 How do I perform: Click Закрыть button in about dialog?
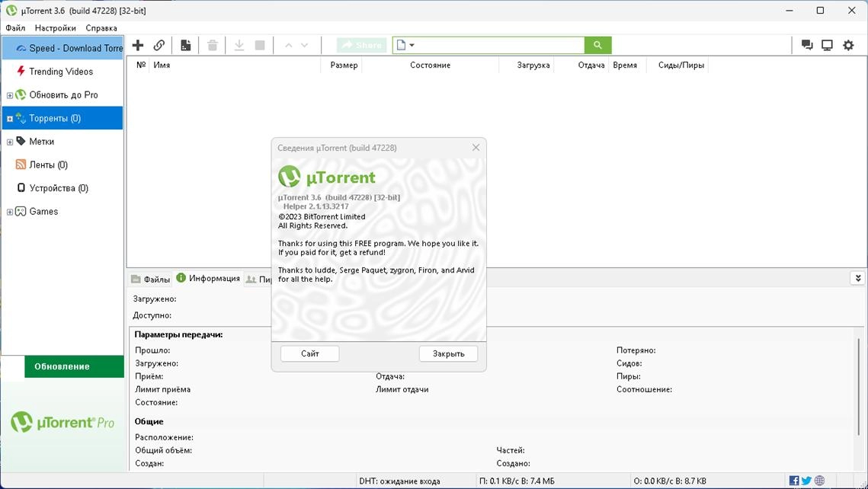[448, 353]
